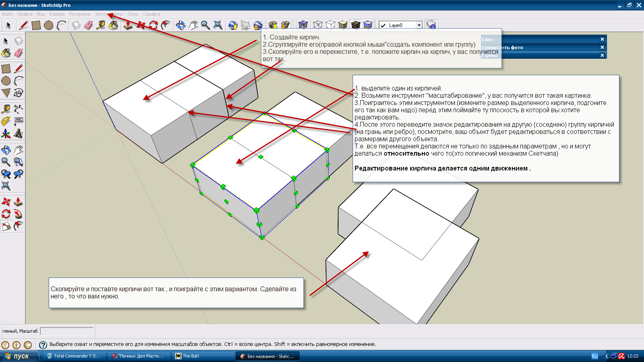Screen dimensions: 644x362
Task: Open the Окно menu
Action: pos(133,14)
